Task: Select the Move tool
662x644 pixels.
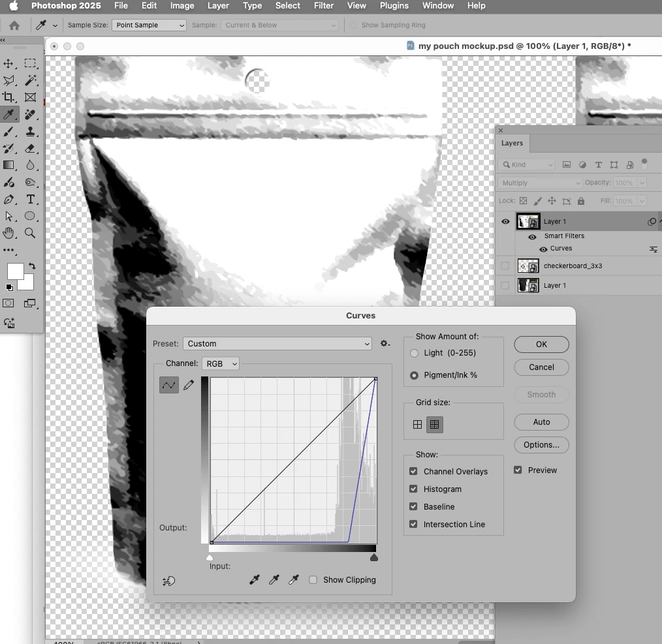Action: pos(8,64)
